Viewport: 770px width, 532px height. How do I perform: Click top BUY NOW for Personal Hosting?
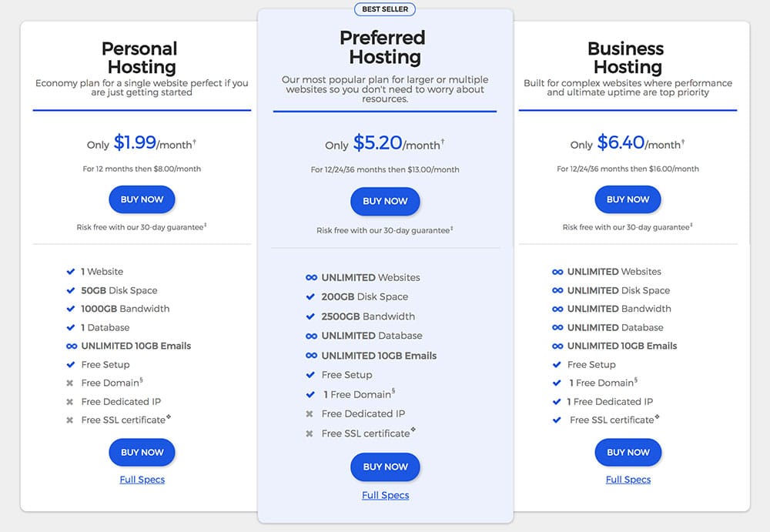pyautogui.click(x=142, y=199)
